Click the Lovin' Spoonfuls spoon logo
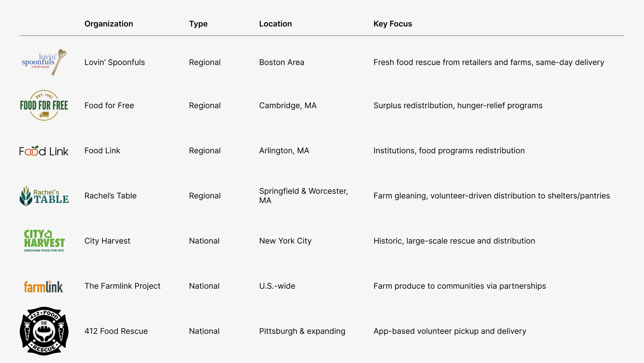This screenshot has width=644, height=363. coord(44,62)
